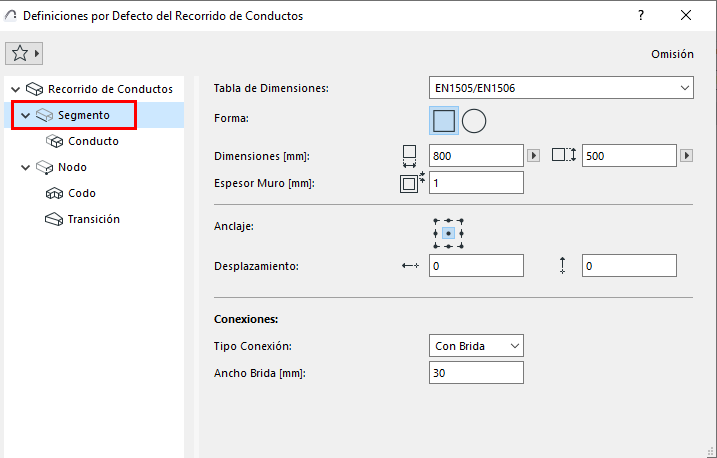This screenshot has height=458, width=717.
Task: Click the Ancho Brida field
Action: point(476,372)
